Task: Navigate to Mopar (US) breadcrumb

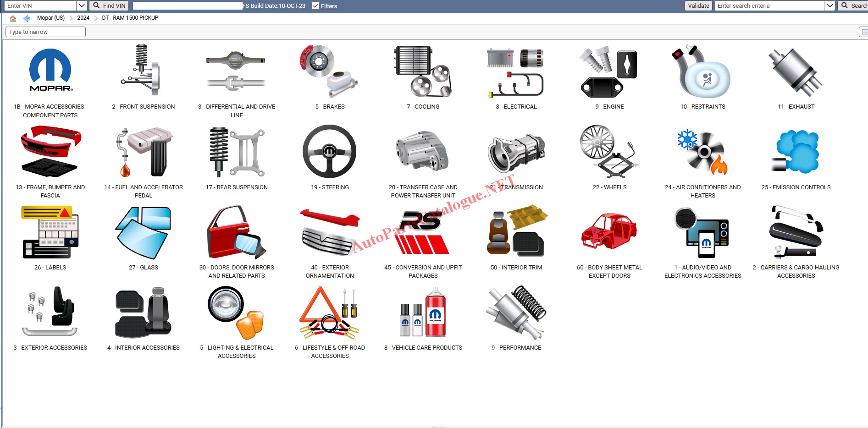Action: coord(51,18)
